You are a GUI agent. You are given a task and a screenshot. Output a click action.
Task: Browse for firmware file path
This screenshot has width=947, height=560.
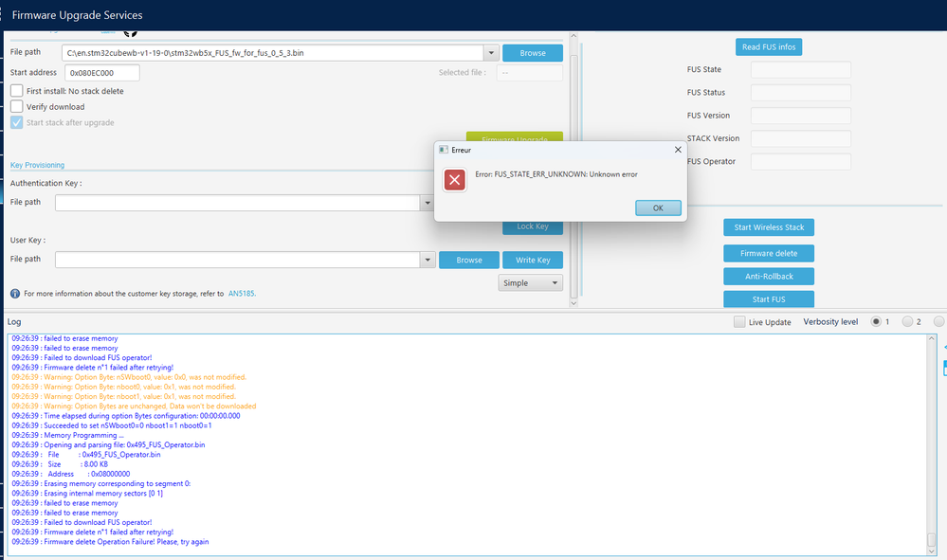click(533, 53)
